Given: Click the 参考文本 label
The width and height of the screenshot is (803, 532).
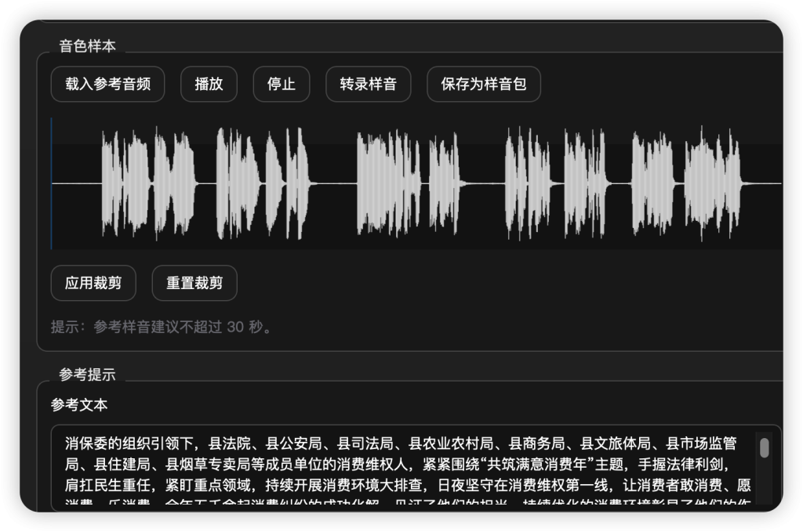Looking at the screenshot, I should (79, 405).
